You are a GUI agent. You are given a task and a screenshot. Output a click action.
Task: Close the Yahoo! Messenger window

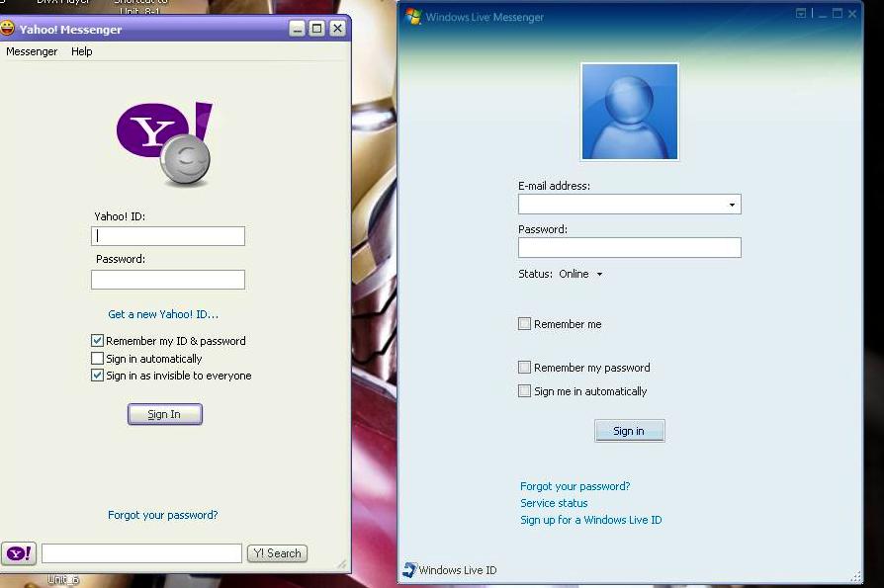337,28
